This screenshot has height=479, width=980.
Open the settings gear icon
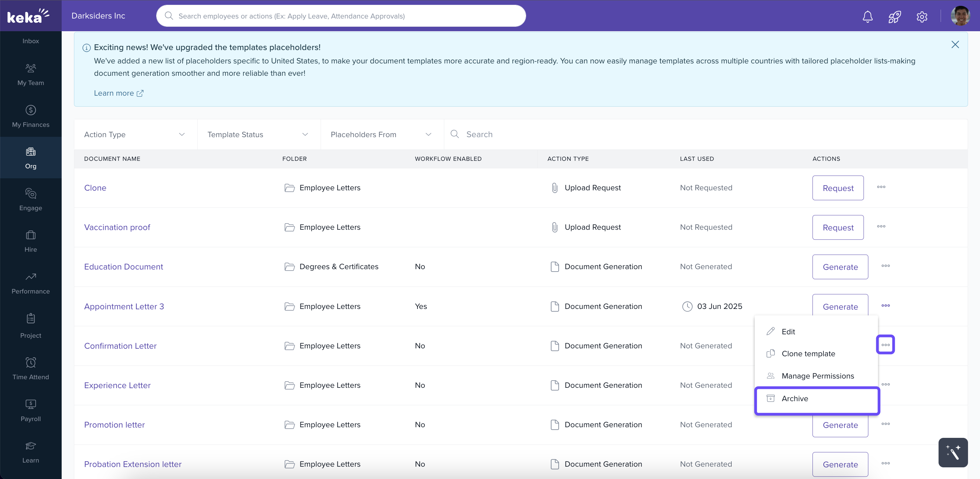pyautogui.click(x=922, y=16)
